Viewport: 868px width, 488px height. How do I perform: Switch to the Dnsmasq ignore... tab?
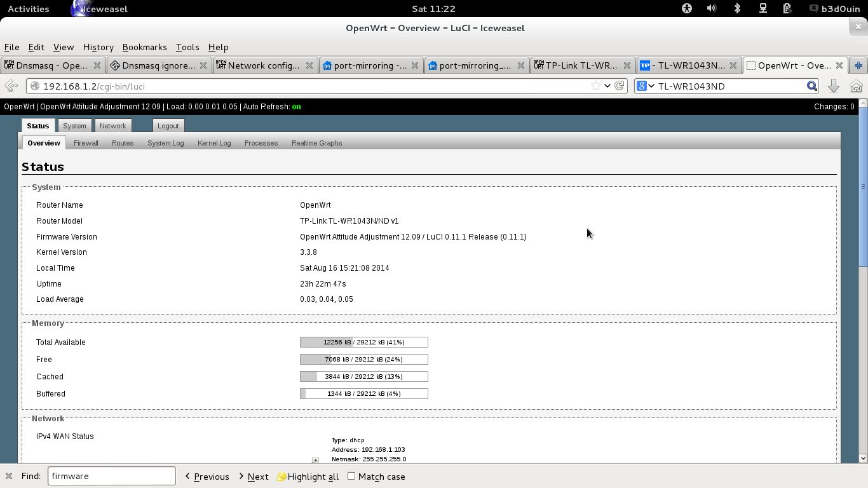coord(158,65)
